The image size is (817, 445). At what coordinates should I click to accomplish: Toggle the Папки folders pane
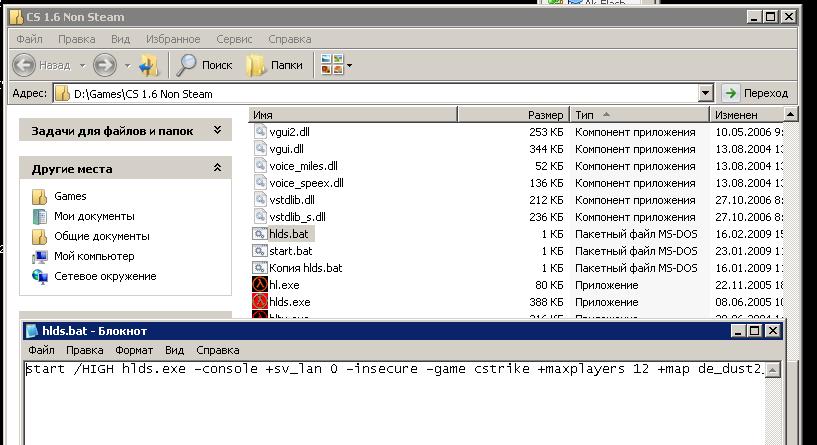point(275,65)
